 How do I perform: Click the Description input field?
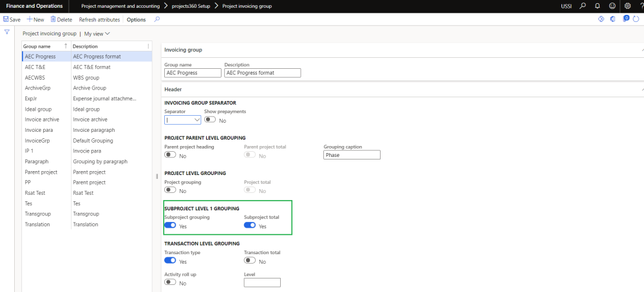pos(263,73)
